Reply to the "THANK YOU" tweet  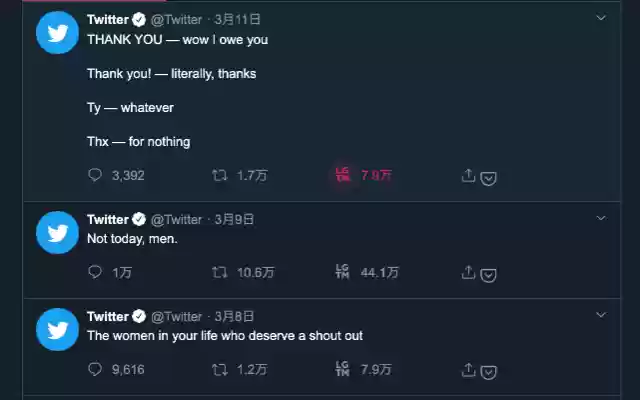pos(96,175)
